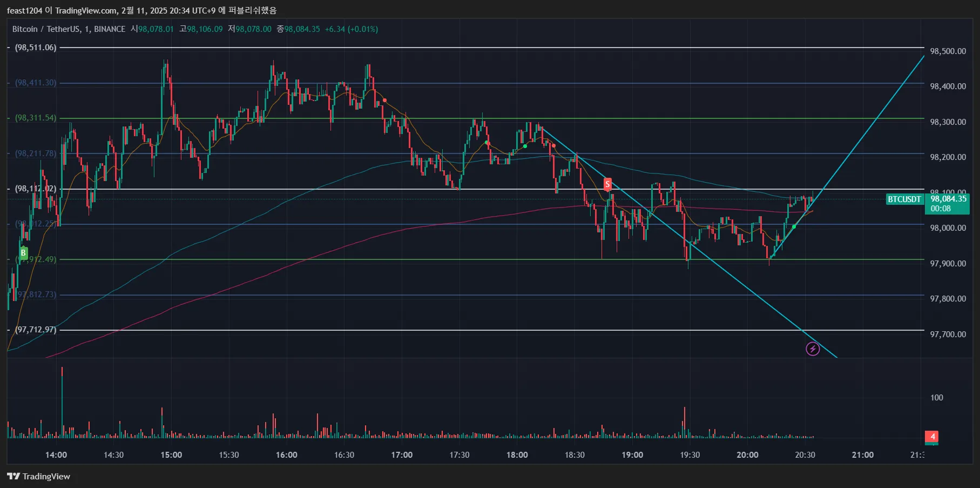Click the red S sell marker
The height and width of the screenshot is (488, 980).
point(607,185)
